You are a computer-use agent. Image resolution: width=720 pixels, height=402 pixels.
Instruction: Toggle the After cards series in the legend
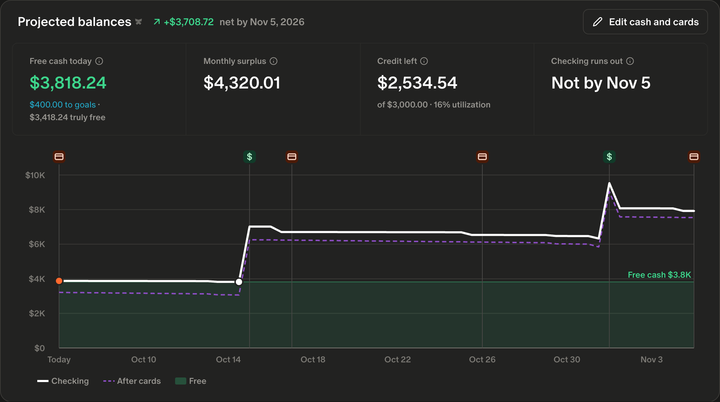(x=132, y=381)
